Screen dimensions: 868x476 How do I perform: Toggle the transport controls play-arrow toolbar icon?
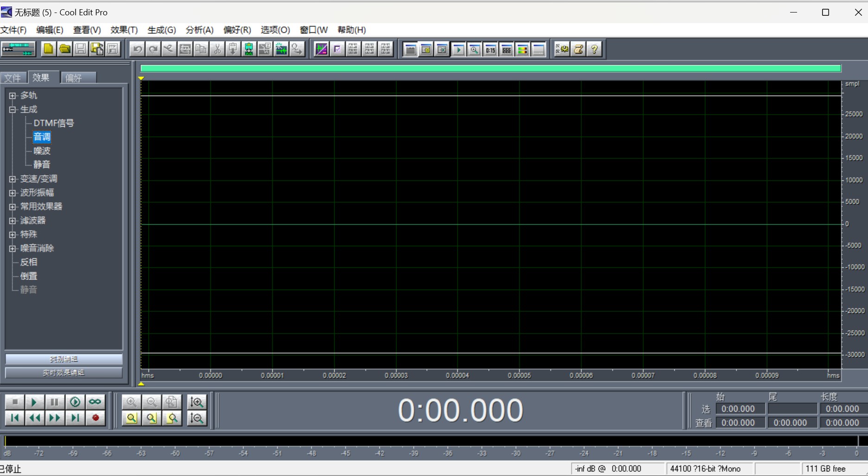(458, 49)
